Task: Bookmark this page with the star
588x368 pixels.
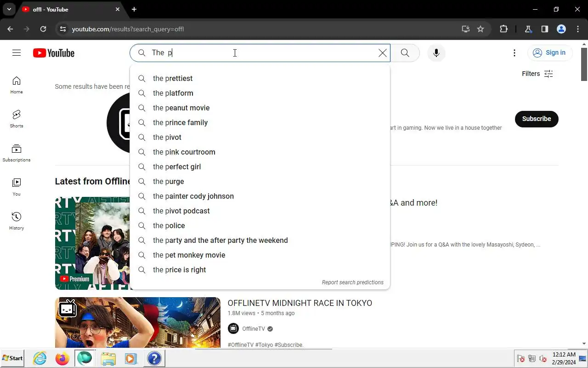Action: click(x=481, y=29)
